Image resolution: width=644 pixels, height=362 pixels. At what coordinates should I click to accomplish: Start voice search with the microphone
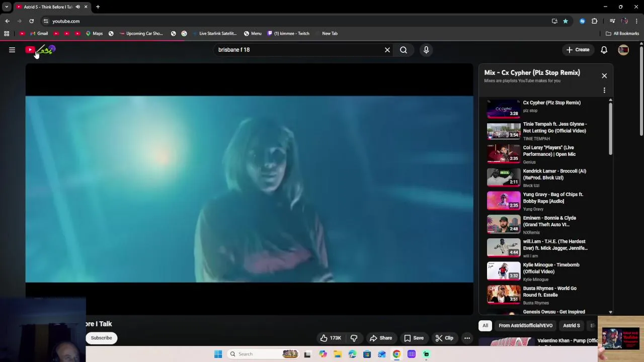click(x=426, y=50)
